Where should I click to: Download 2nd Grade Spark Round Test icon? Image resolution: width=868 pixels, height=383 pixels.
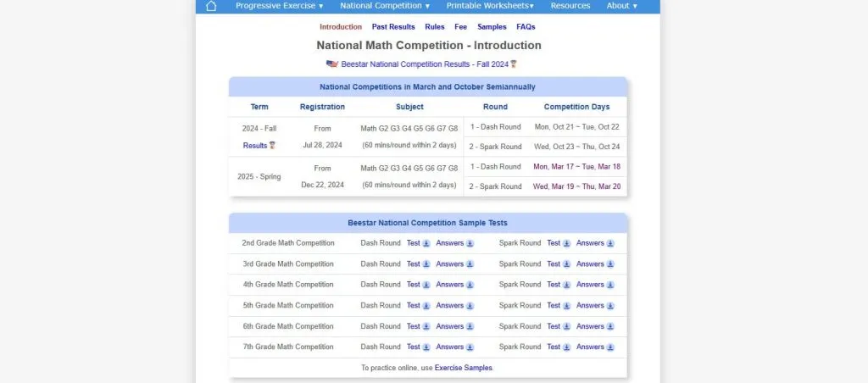point(566,243)
